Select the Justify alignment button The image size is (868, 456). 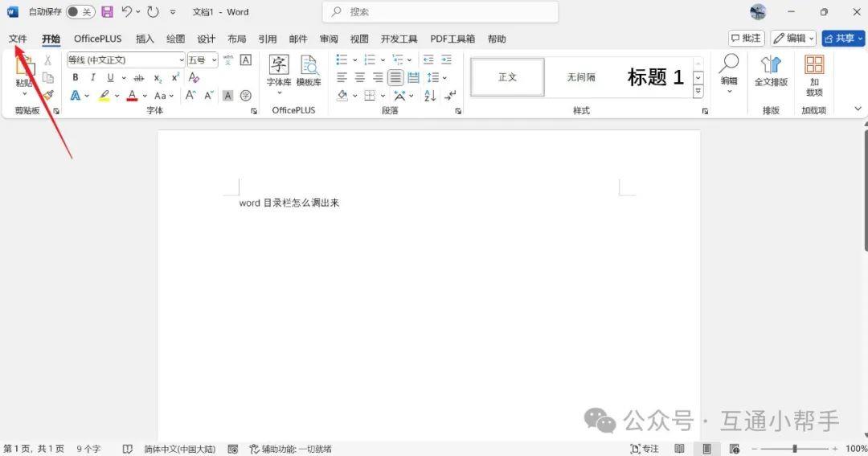395,77
